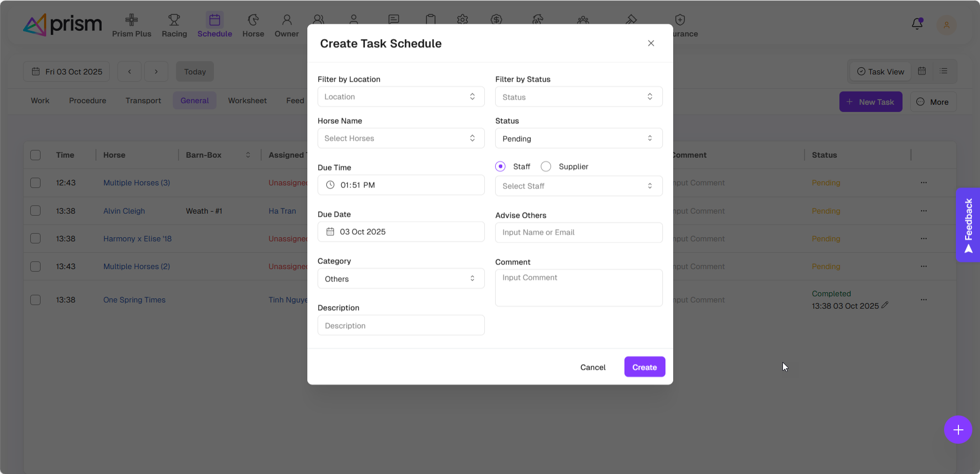Open the user profile avatar

(946, 25)
